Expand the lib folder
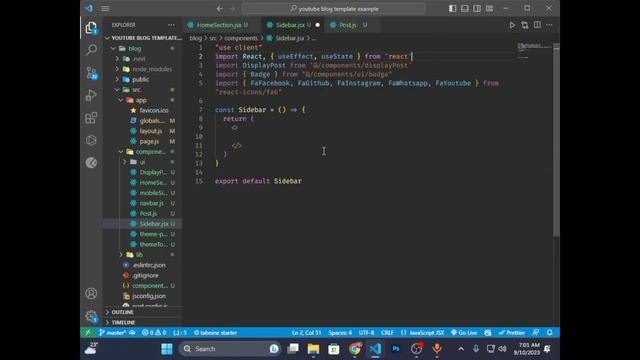Viewport: 640px width, 360px height. tap(121, 255)
